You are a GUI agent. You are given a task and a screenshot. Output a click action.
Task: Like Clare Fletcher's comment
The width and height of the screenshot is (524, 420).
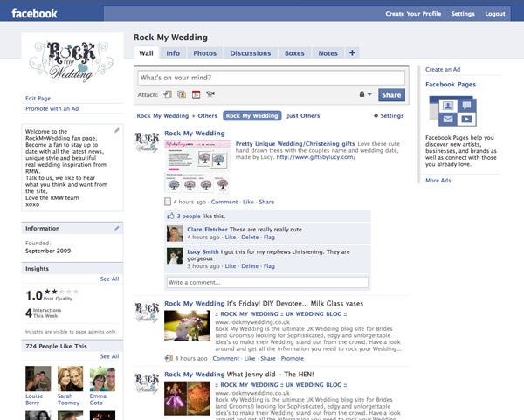(x=231, y=237)
